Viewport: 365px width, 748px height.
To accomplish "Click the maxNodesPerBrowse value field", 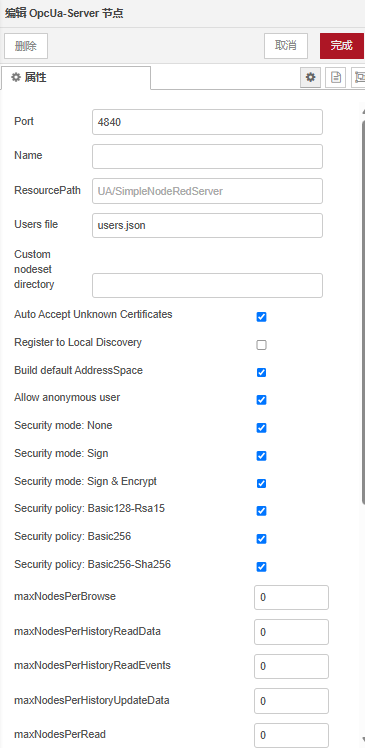I will 292,597.
